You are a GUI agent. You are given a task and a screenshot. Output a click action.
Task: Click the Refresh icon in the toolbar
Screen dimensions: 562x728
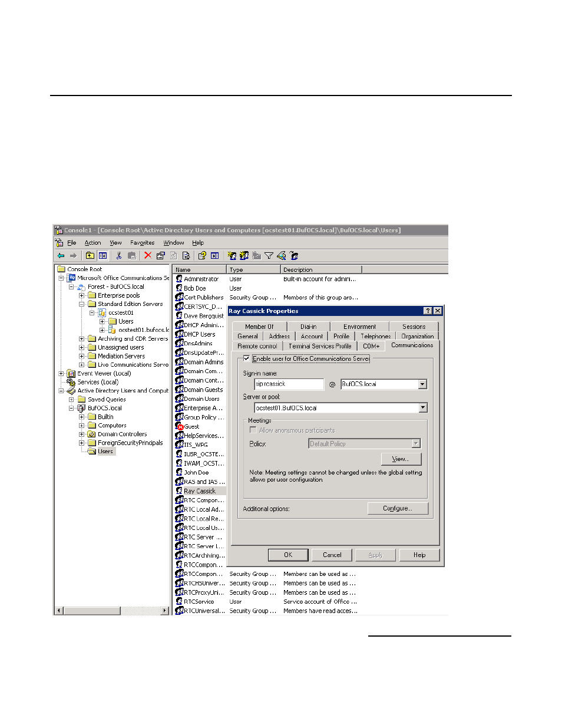point(173,256)
